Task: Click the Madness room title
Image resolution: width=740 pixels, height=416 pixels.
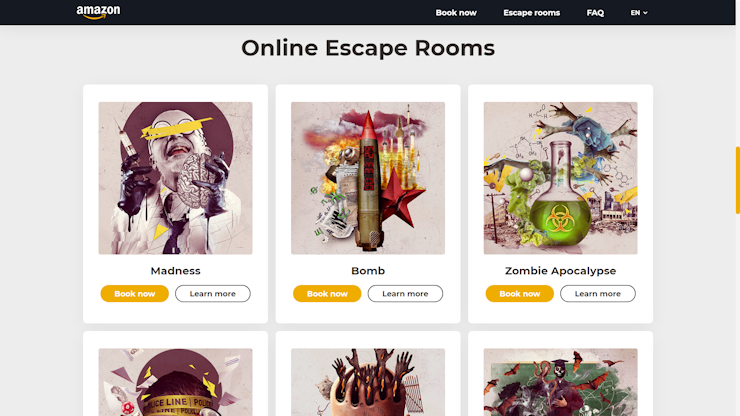Action: tap(176, 271)
